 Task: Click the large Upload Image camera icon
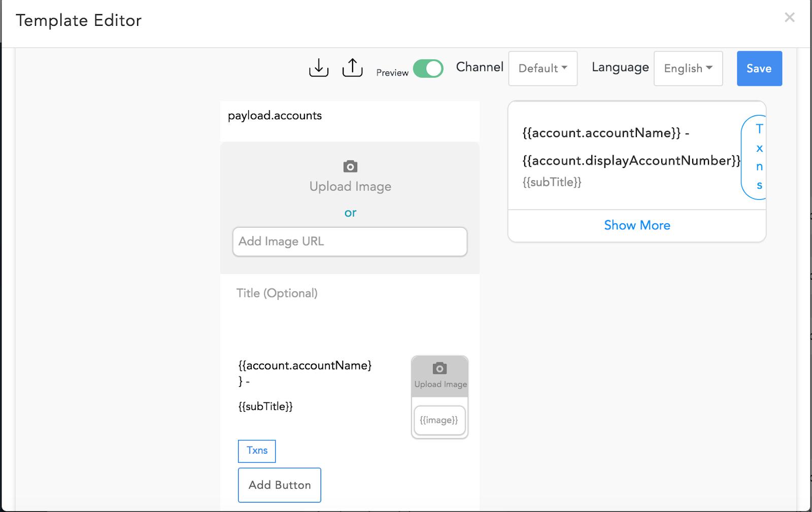[x=350, y=166]
